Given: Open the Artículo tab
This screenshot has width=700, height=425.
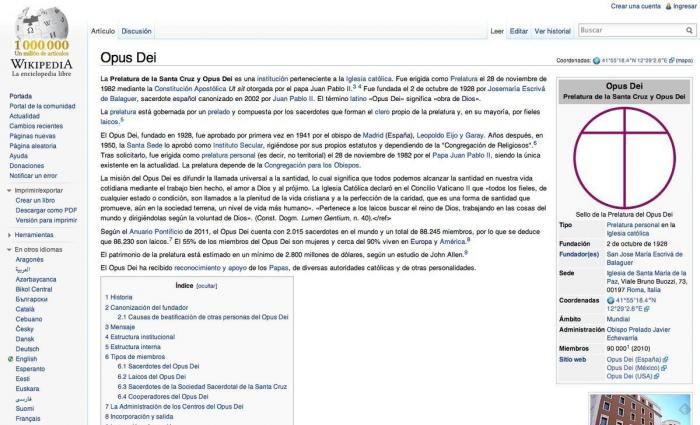Looking at the screenshot, I should click(x=103, y=31).
